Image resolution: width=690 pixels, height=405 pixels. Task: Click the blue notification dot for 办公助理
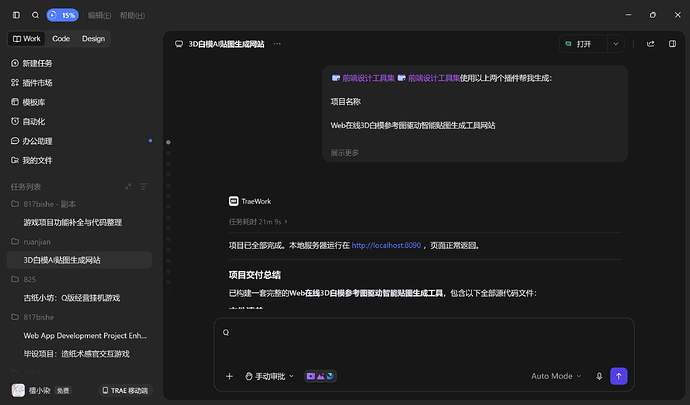pyautogui.click(x=150, y=141)
